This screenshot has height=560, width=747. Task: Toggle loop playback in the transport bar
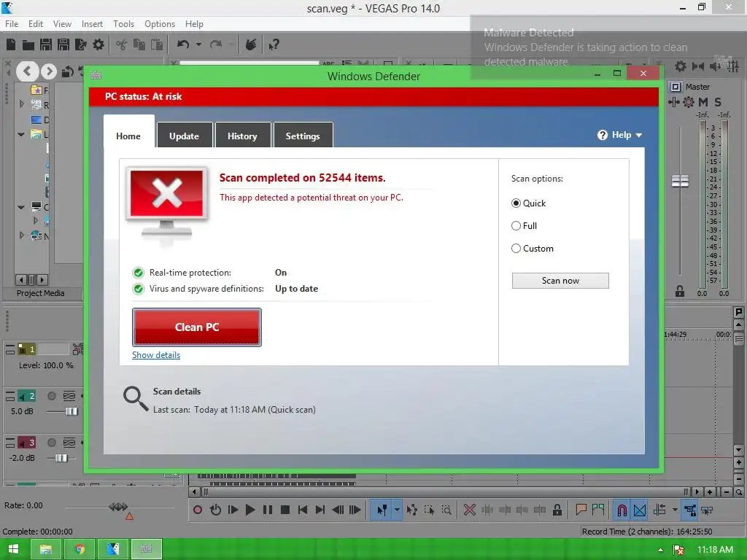(x=215, y=510)
